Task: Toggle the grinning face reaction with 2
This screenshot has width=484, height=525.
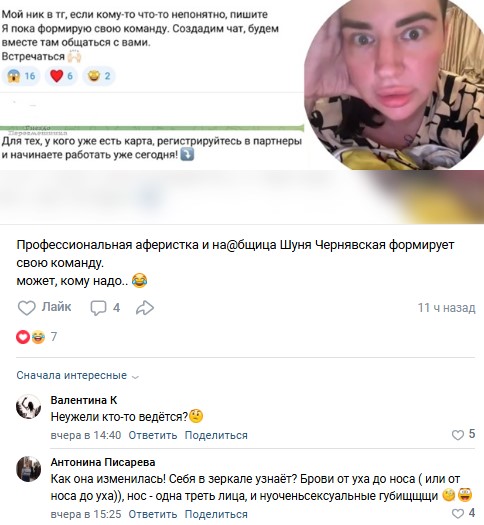Action: click(x=99, y=76)
